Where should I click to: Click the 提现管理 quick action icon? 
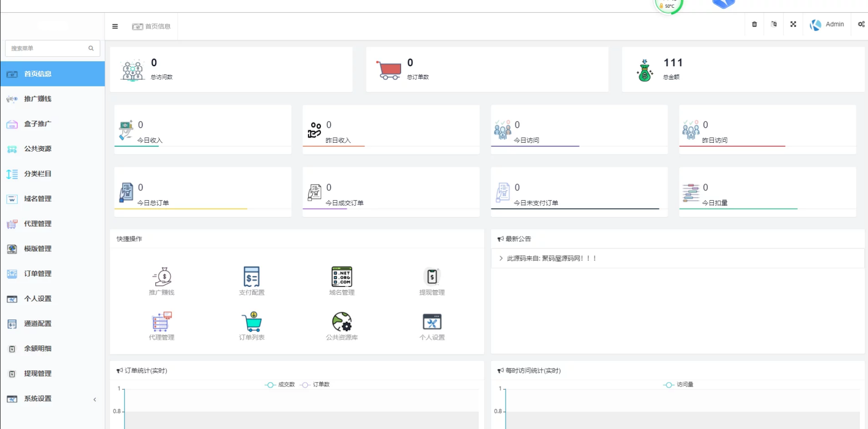[432, 277]
